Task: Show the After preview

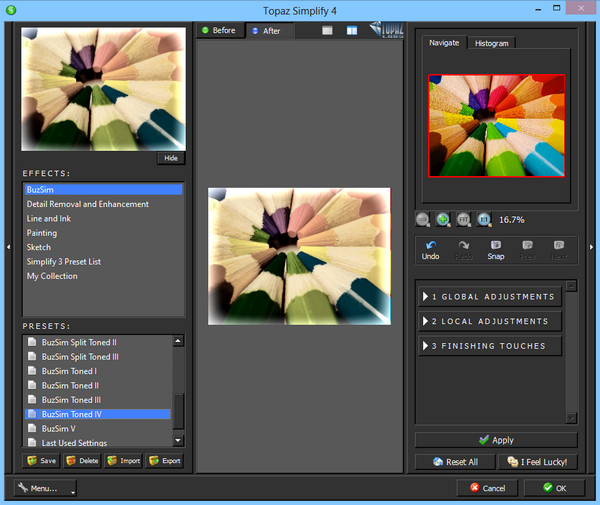Action: click(x=266, y=31)
